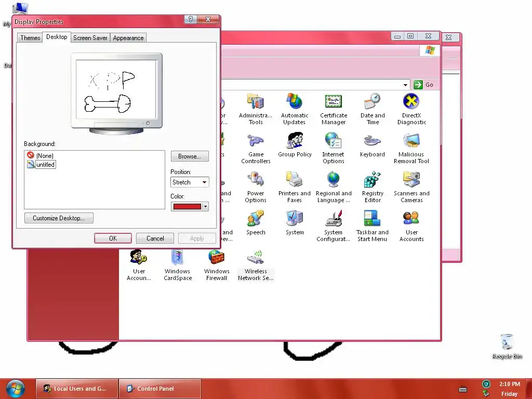This screenshot has height=399, width=532.
Task: Select Recycle Bin on desktop
Action: [x=507, y=346]
